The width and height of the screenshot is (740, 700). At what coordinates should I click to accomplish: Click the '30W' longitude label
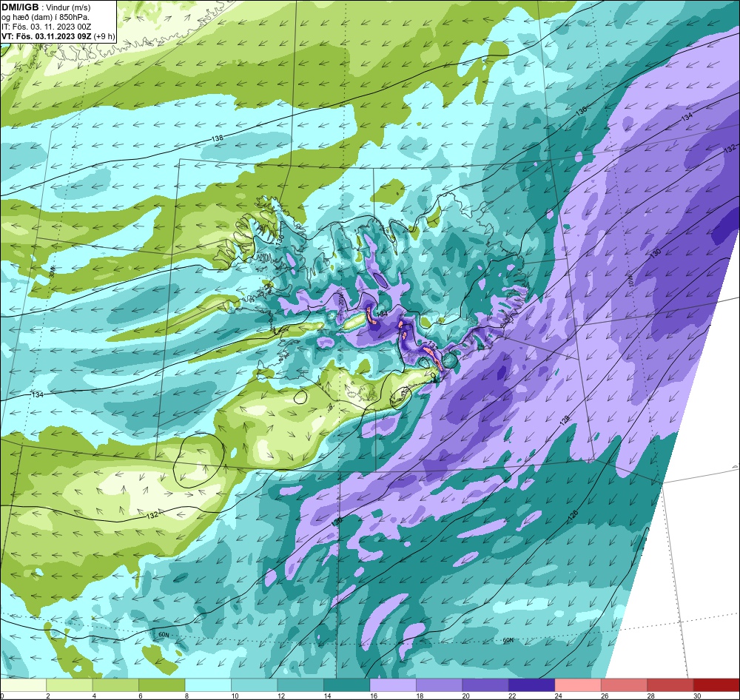tap(52, 272)
